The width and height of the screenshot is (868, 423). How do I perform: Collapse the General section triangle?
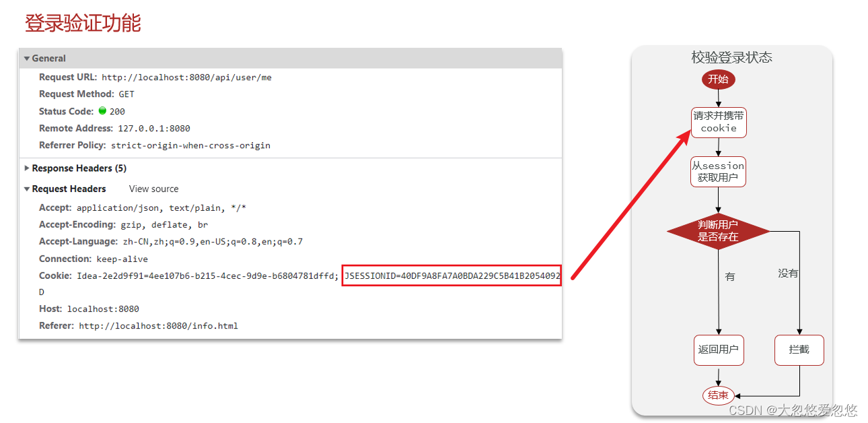click(27, 59)
